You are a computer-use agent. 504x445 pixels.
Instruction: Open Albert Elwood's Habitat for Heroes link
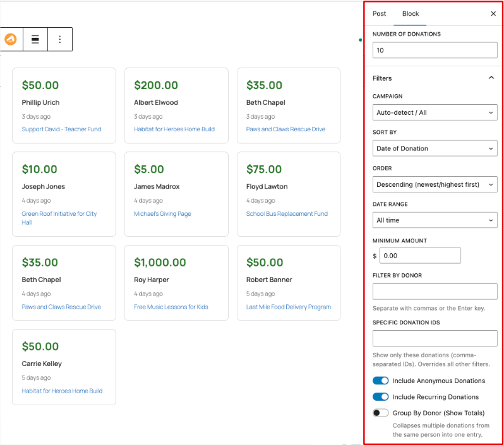click(x=174, y=129)
